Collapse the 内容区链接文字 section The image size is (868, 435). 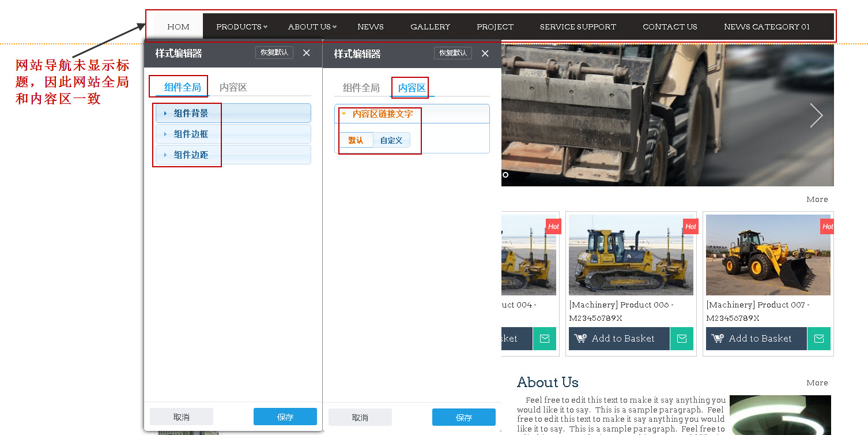383,114
